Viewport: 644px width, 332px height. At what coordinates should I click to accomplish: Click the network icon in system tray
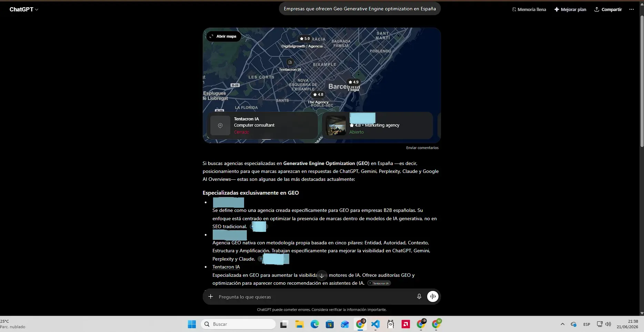(600, 324)
